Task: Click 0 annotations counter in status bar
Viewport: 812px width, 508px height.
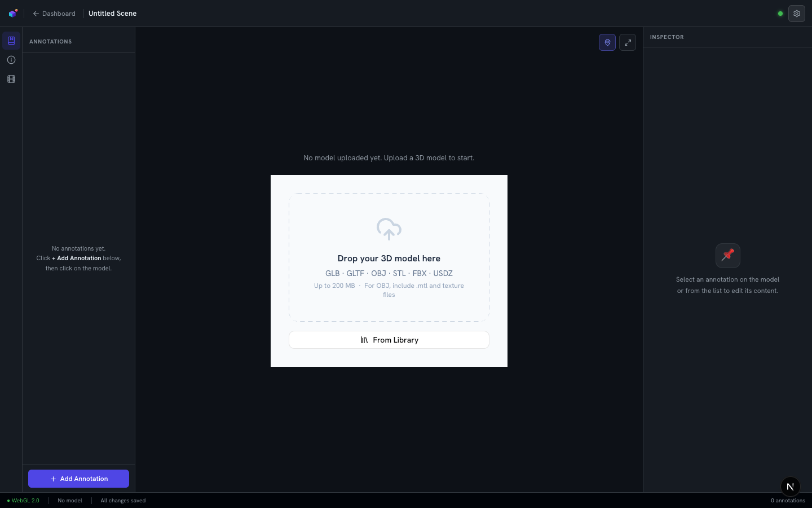Action: pos(788,501)
